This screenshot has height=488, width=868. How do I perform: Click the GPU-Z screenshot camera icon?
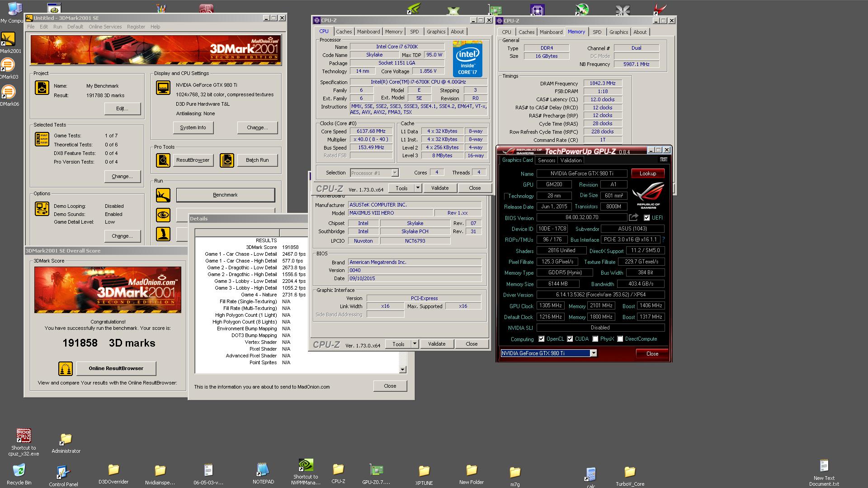(663, 160)
